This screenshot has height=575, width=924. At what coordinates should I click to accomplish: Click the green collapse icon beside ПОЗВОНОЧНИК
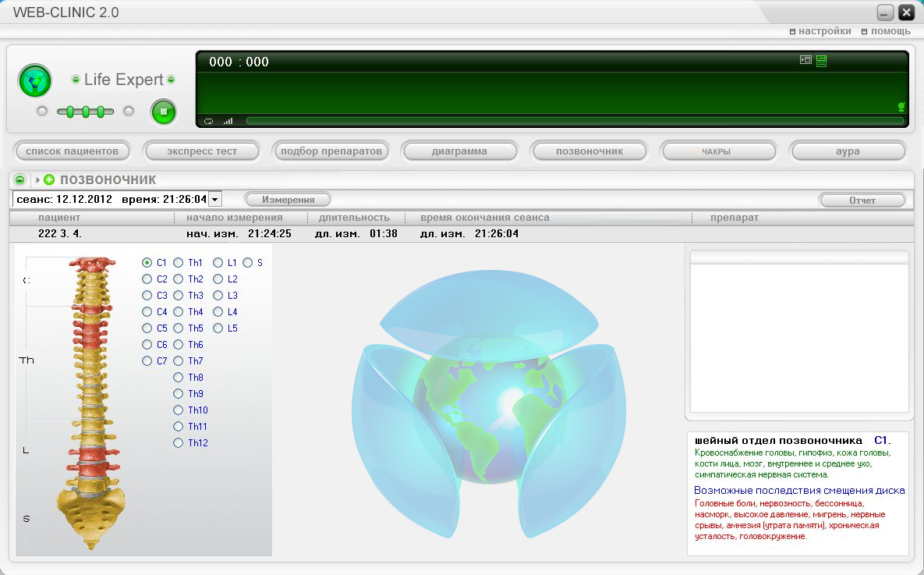(x=20, y=180)
